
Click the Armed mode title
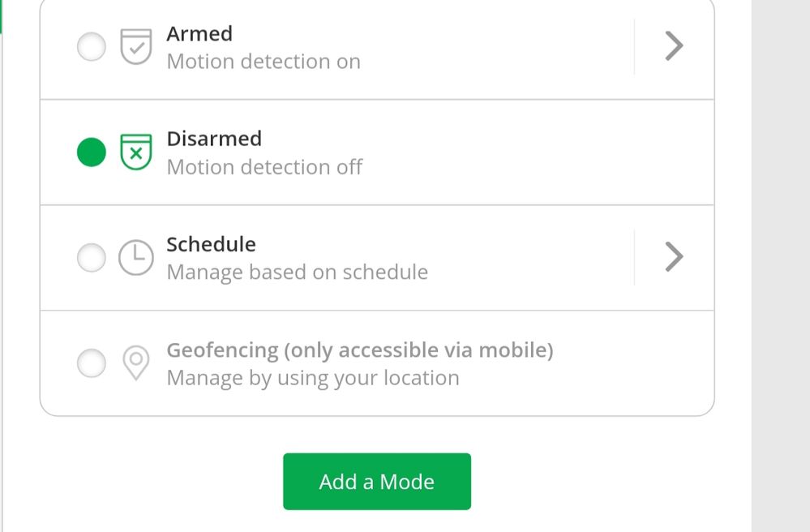pos(199,33)
